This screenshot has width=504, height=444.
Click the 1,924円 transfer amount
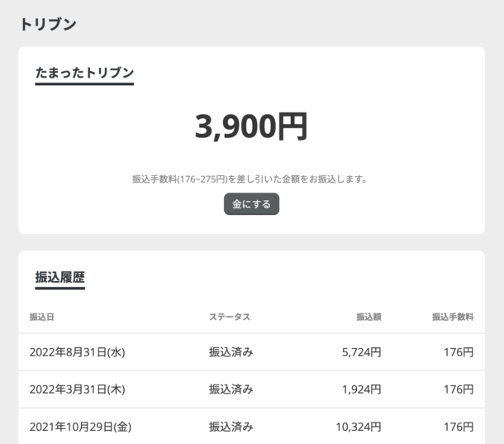pos(361,389)
